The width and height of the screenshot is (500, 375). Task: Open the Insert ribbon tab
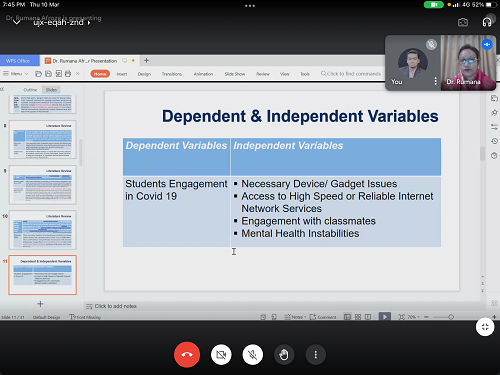pos(122,74)
